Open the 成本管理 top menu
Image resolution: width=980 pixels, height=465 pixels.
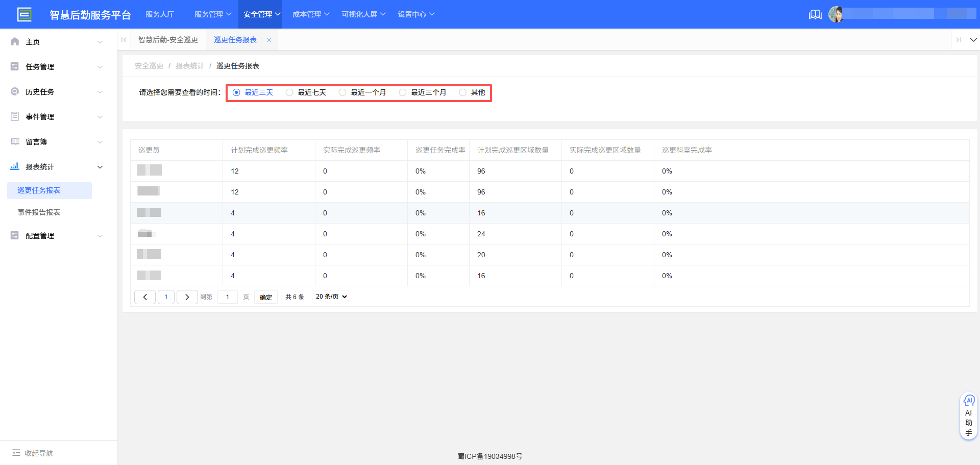pos(311,14)
